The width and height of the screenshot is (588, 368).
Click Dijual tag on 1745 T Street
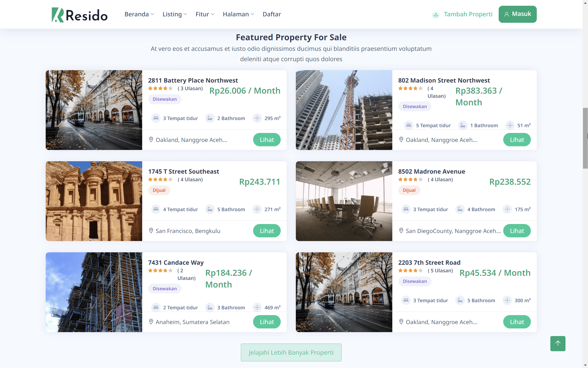point(159,190)
